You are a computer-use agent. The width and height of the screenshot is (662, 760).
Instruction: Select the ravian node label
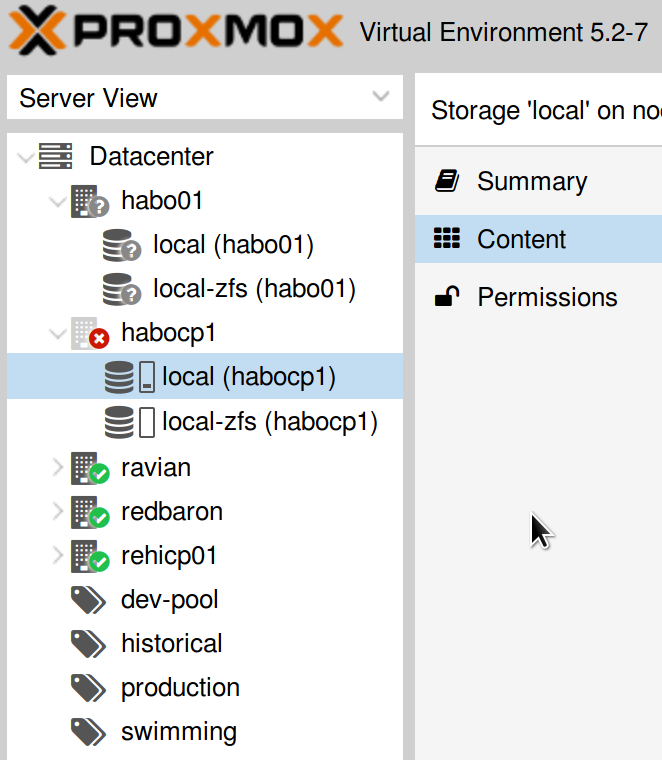[156, 468]
